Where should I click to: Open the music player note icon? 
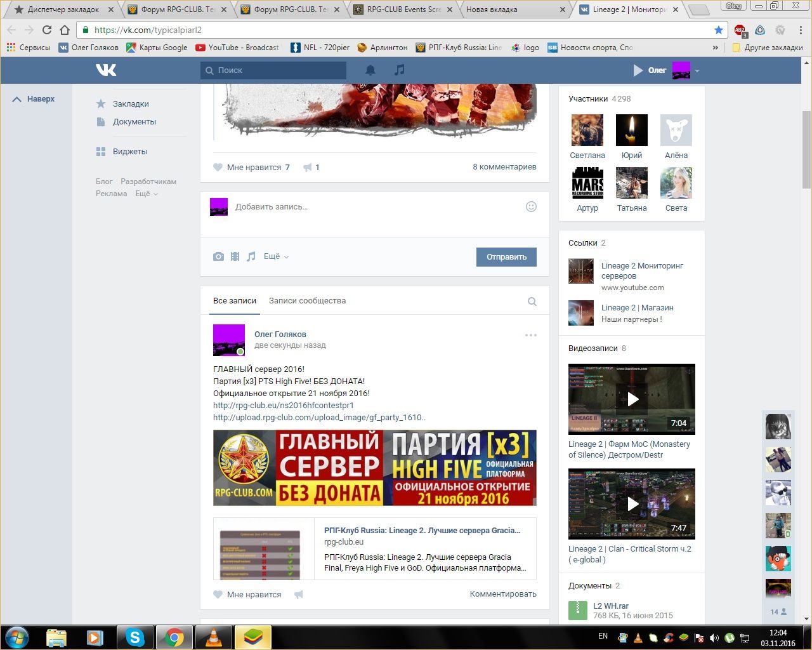[x=399, y=70]
